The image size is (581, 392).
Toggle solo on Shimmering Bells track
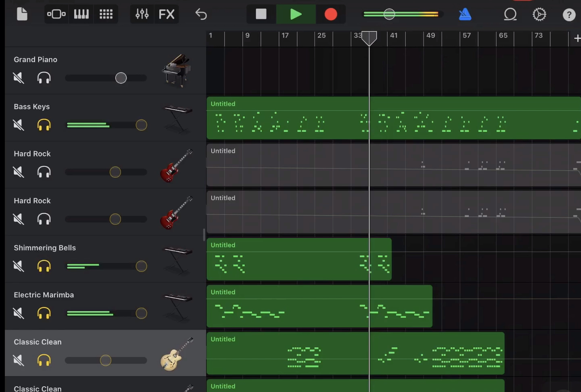[44, 266]
